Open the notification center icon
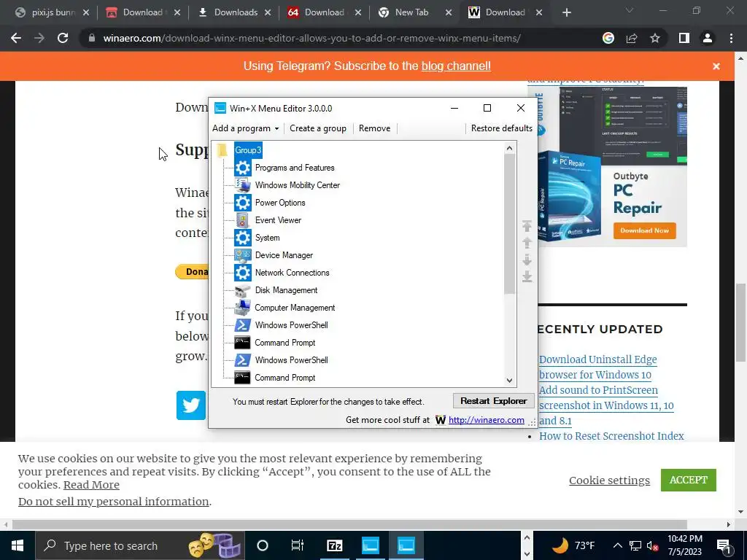The width and height of the screenshot is (747, 560). 724,545
